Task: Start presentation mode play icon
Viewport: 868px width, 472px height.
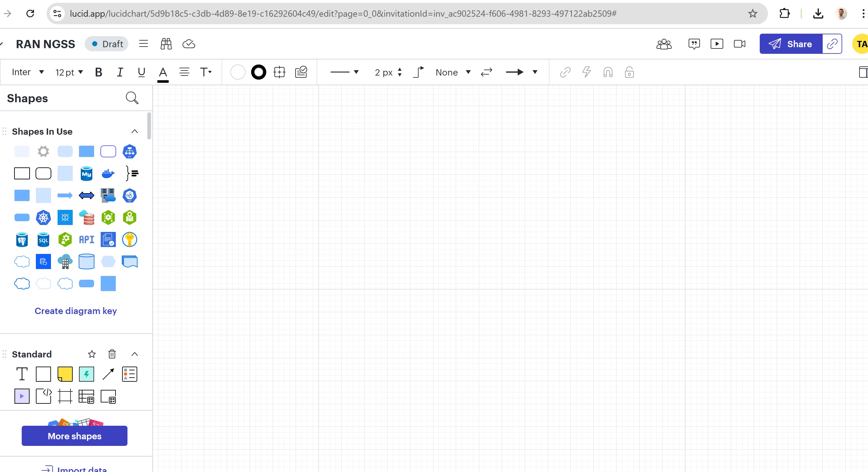Action: [x=716, y=44]
